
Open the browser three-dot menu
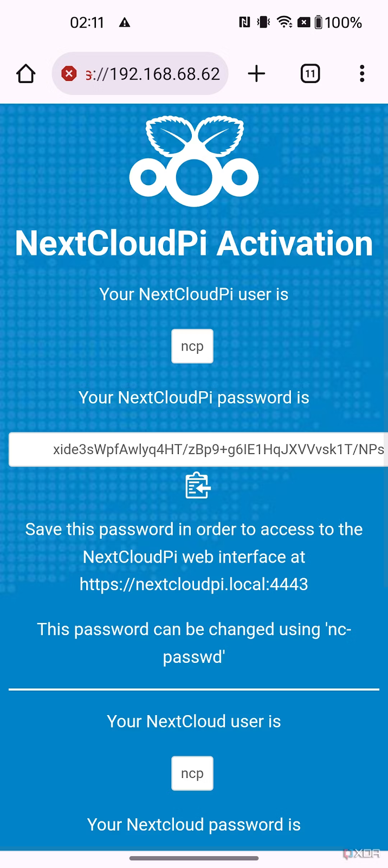[x=362, y=74]
